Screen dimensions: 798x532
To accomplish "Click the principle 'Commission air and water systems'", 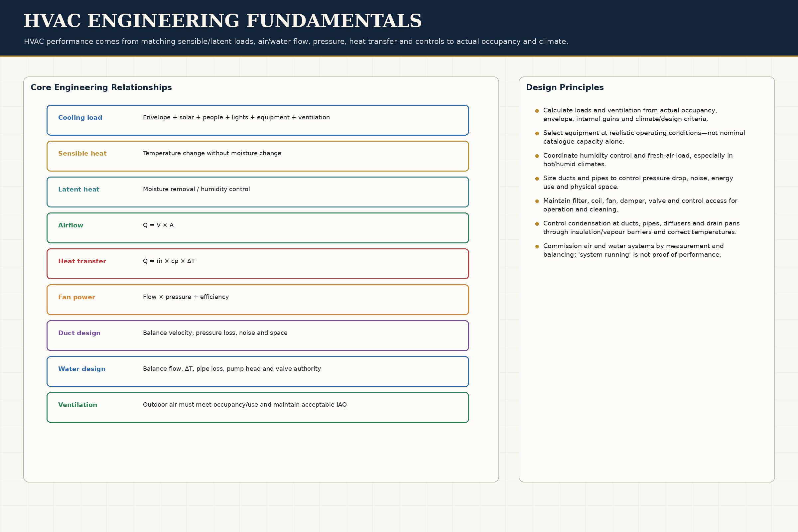I will (633, 251).
